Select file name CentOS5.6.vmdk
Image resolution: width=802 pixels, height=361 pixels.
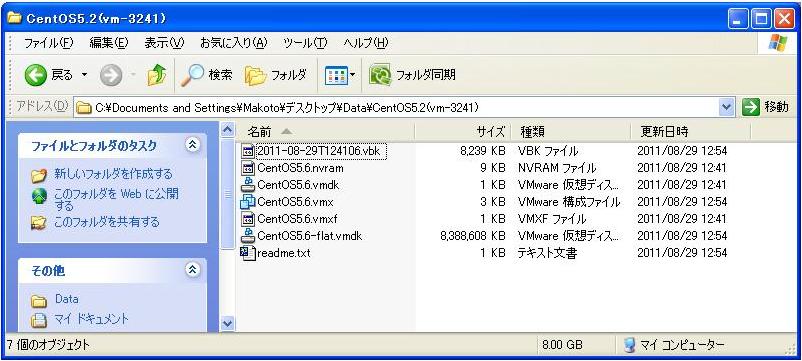[298, 185]
